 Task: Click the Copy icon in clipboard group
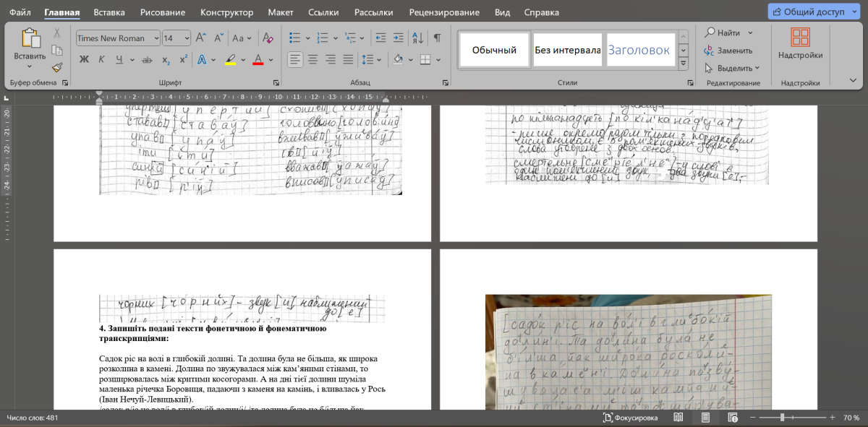tap(57, 51)
